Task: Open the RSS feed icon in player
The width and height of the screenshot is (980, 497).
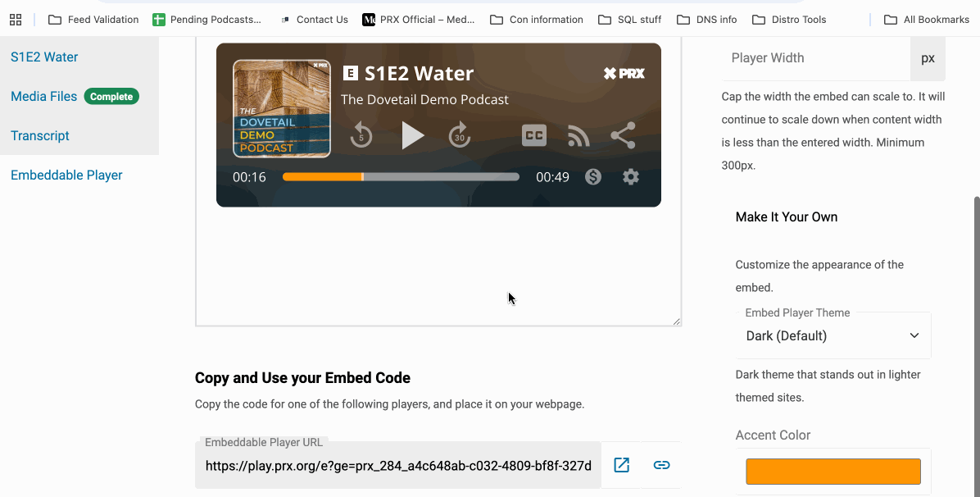Action: (x=578, y=136)
